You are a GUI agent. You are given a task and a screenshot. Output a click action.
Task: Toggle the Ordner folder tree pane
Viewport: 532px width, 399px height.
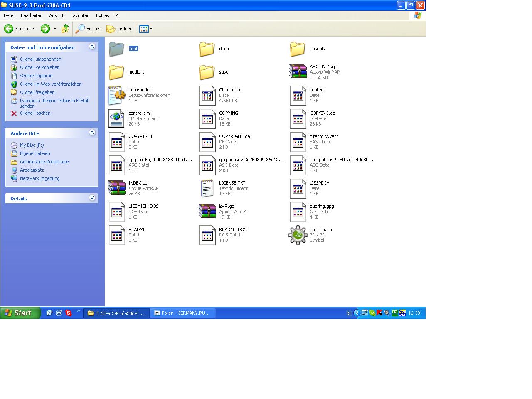tap(119, 29)
